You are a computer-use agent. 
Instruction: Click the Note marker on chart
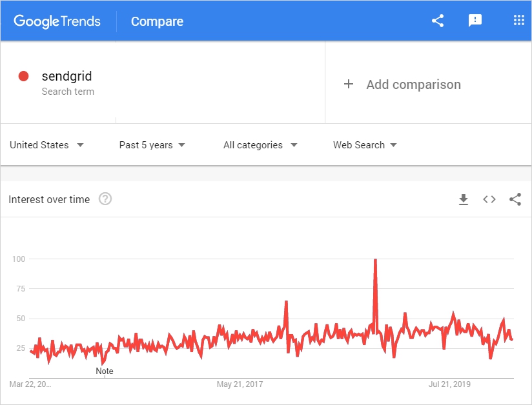(104, 371)
